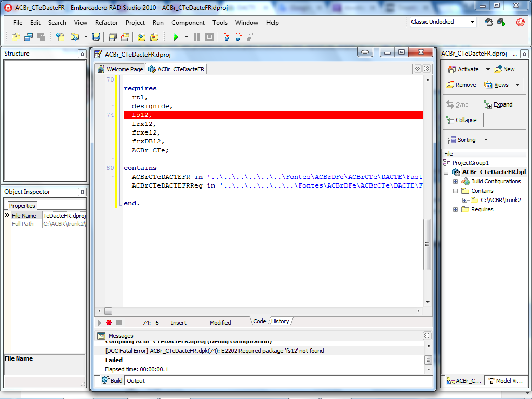This screenshot has height=399, width=532.
Task: Click the New project button
Action: pos(504,69)
